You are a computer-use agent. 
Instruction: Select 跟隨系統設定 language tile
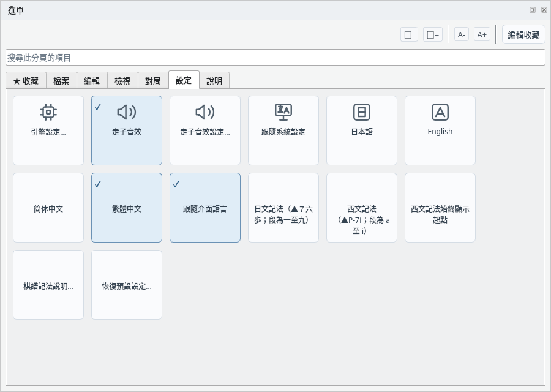[283, 130]
